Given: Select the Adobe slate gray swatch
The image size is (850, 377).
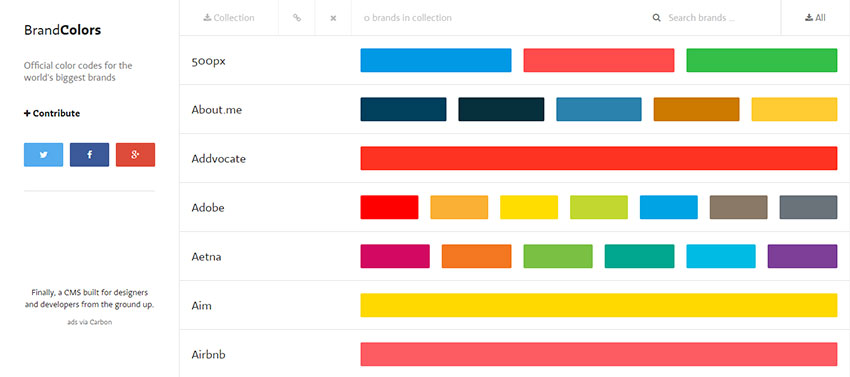Looking at the screenshot, I should [x=808, y=207].
